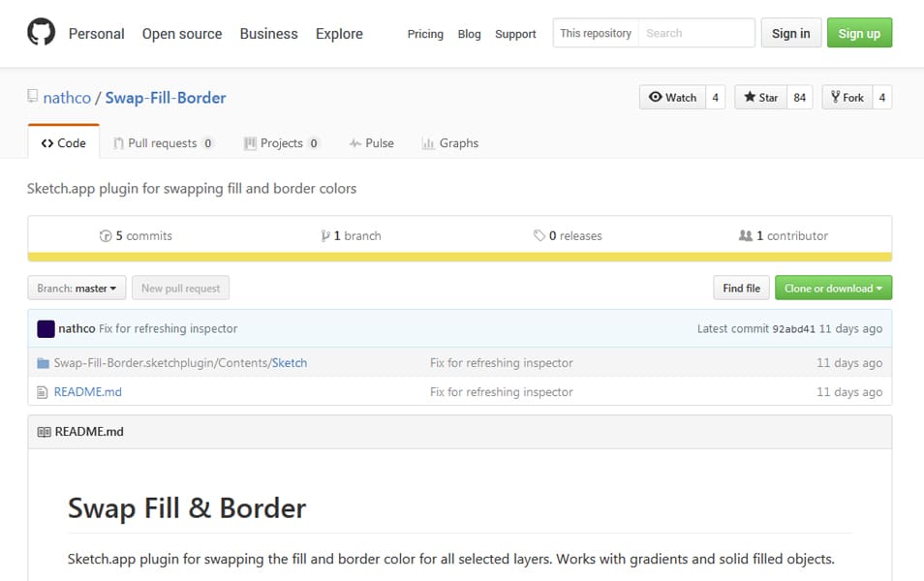Open the Branch: master dropdown

tap(77, 289)
